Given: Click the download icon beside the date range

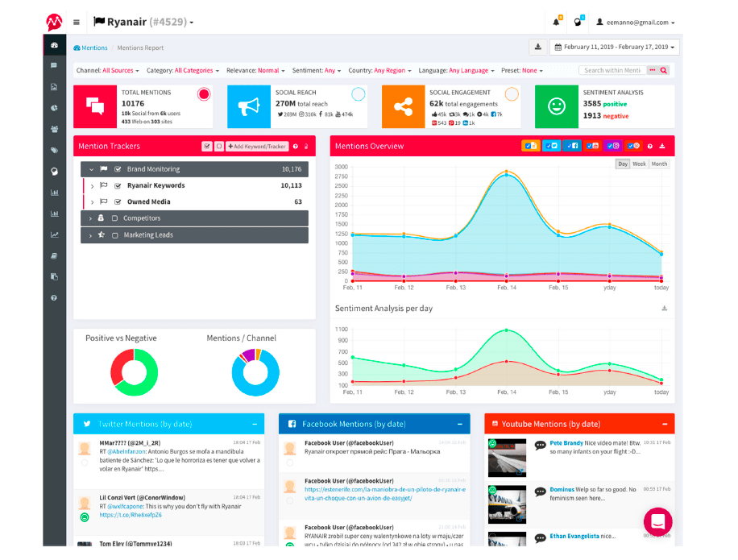Looking at the screenshot, I should [538, 47].
